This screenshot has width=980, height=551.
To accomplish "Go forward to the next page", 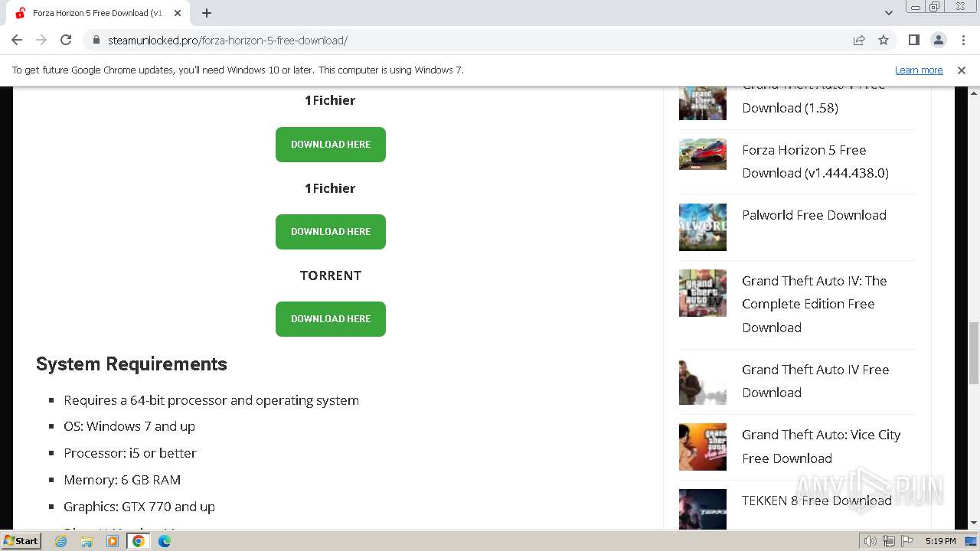I will click(41, 41).
